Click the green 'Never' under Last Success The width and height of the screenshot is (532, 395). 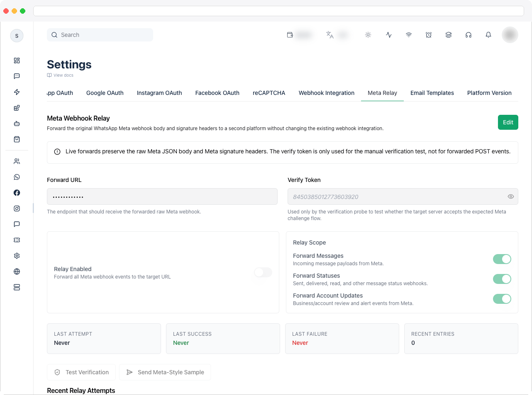click(181, 343)
